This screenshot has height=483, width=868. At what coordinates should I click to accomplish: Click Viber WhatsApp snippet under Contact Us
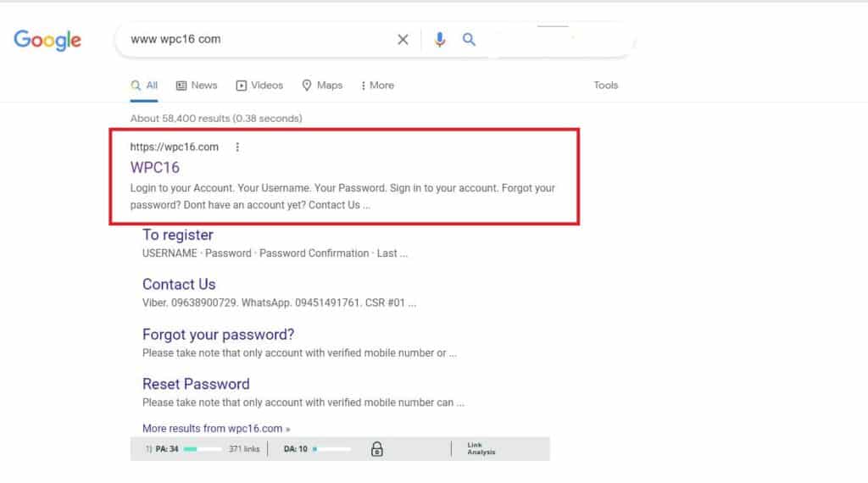pyautogui.click(x=279, y=303)
